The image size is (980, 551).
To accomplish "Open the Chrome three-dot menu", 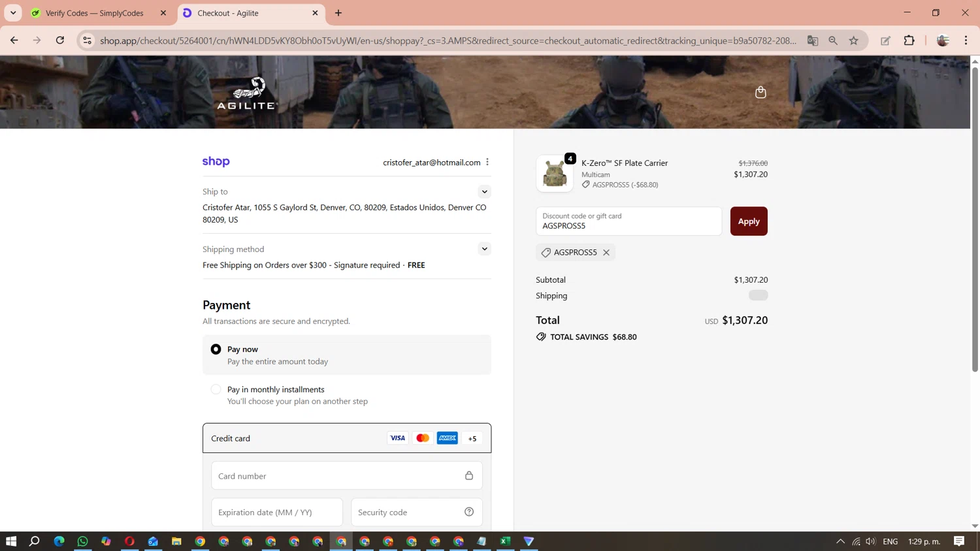I will click(966, 40).
